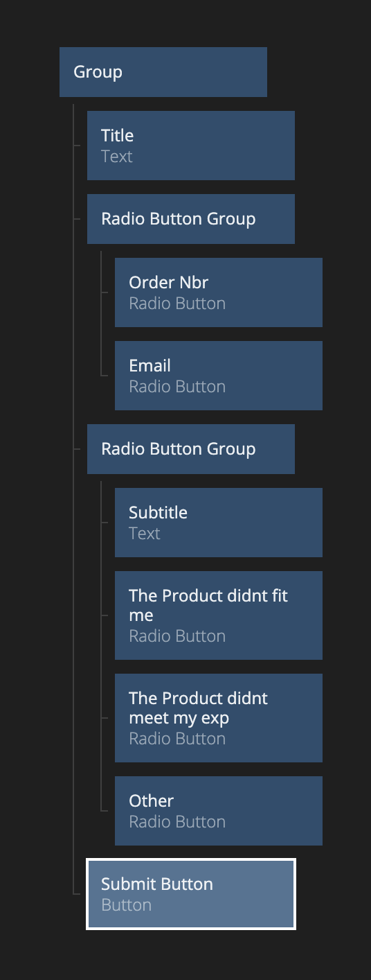
Task: Select Radio Button Group containing Order Nbr
Action: [x=191, y=219]
